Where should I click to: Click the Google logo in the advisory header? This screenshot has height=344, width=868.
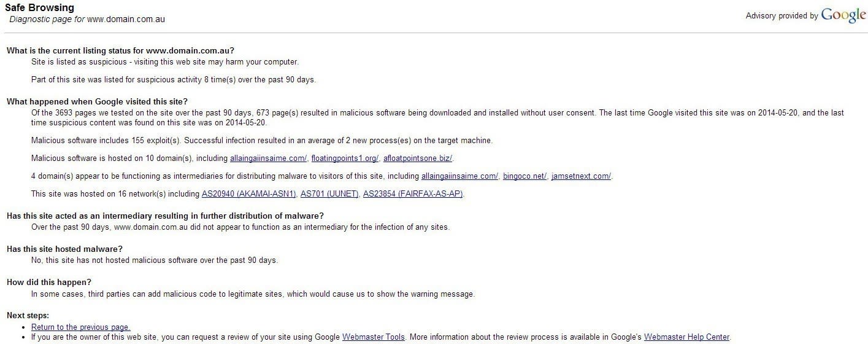843,15
